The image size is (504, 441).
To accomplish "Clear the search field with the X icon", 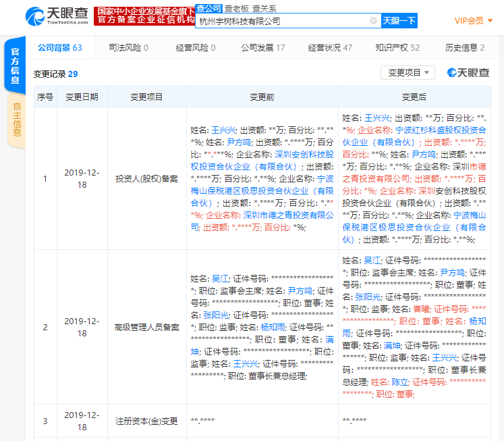I will (373, 21).
